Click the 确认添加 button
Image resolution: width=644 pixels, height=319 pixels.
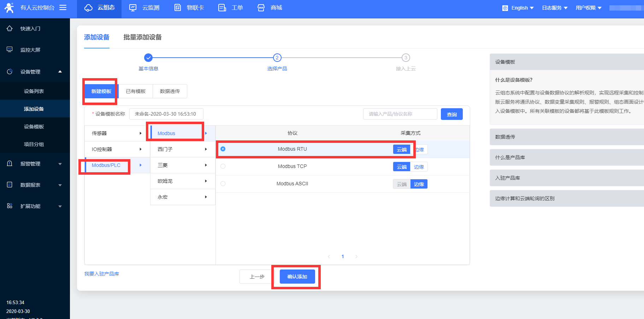pos(297,277)
